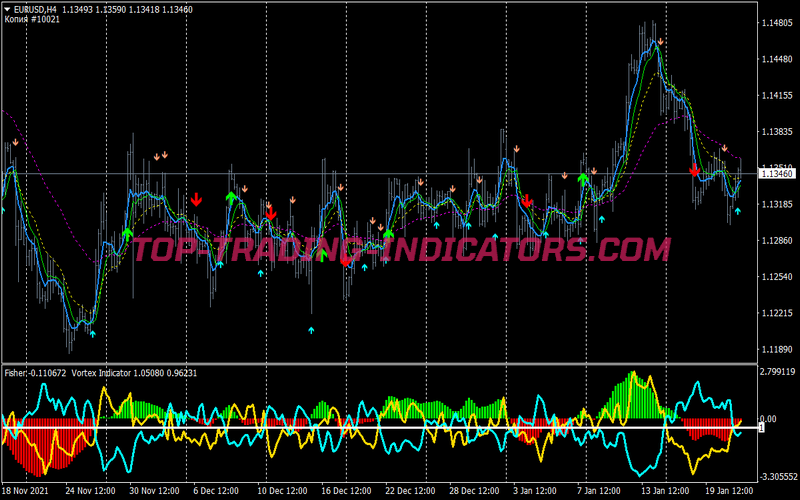Viewport: 800px width, 500px height.
Task: Click time axis label 22 Dec 12:00
Action: point(411,491)
